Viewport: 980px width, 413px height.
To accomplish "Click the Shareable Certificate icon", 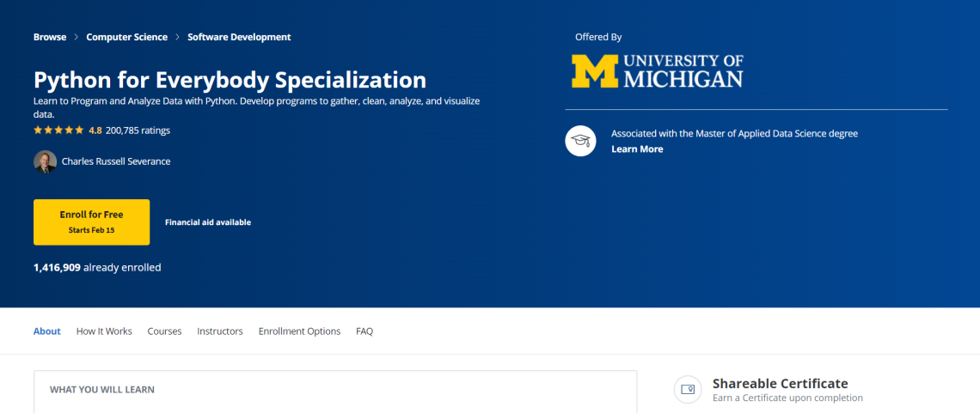I will (688, 389).
